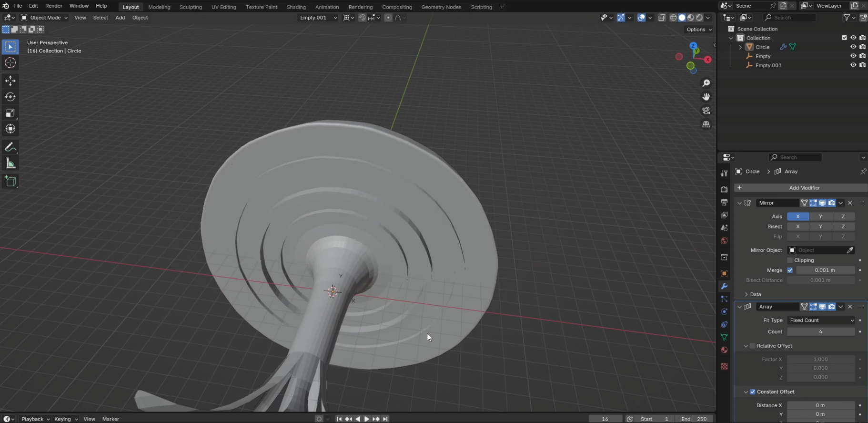Select the Annotate tool
This screenshot has width=868, height=423.
[x=10, y=147]
